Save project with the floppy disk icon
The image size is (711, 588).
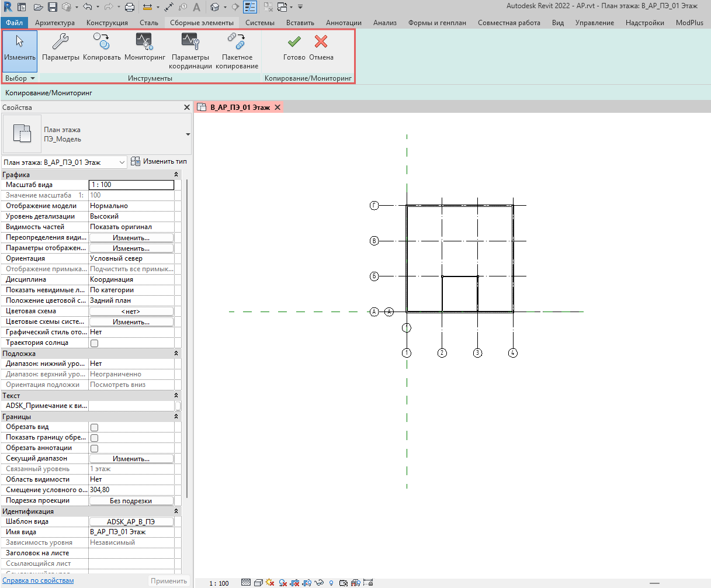(53, 7)
